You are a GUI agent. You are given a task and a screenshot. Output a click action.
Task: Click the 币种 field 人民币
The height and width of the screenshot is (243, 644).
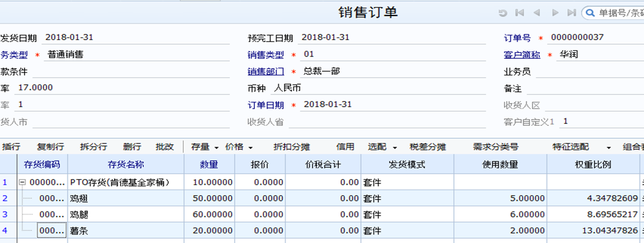pos(378,88)
